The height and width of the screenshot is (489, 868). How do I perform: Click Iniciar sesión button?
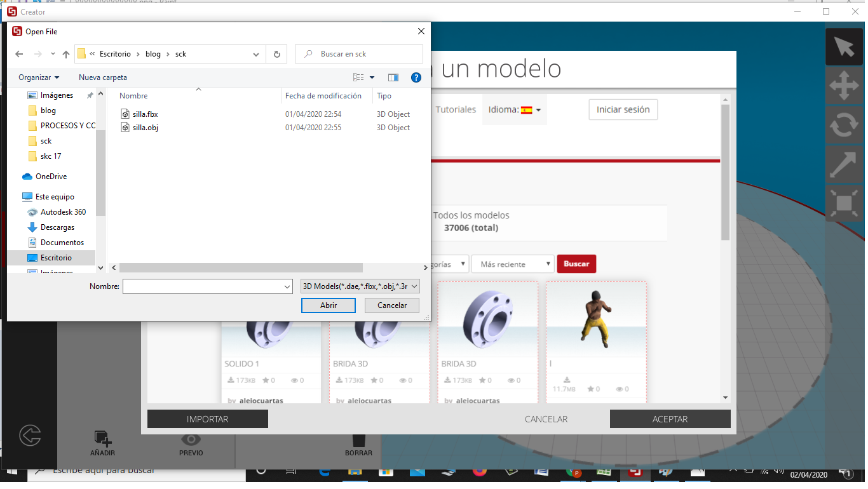(x=623, y=109)
